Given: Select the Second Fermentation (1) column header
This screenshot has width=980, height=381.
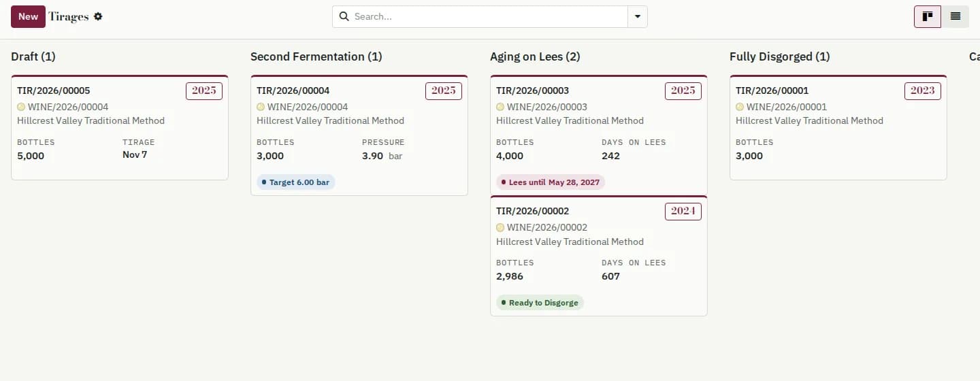Looking at the screenshot, I should click(316, 56).
